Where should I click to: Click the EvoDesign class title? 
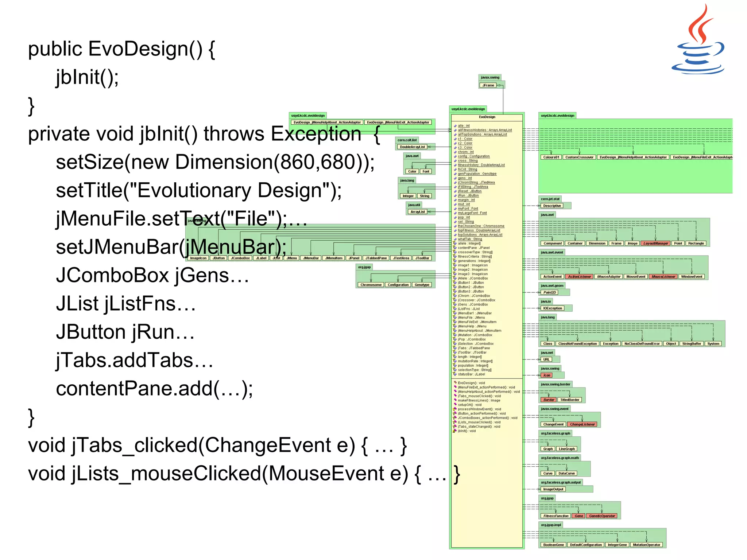click(x=487, y=117)
